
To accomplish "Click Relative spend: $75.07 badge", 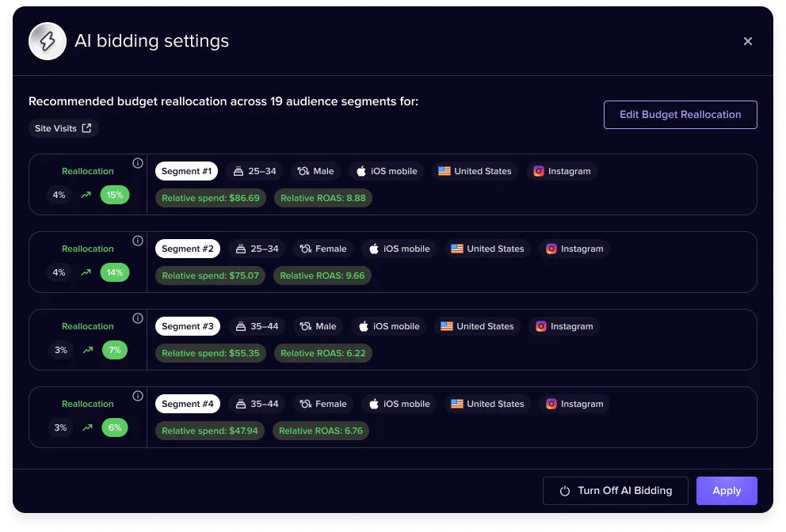I will click(210, 276).
